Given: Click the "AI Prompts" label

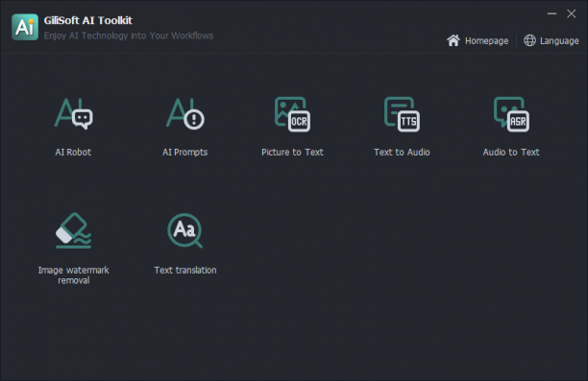Looking at the screenshot, I should [x=184, y=152].
